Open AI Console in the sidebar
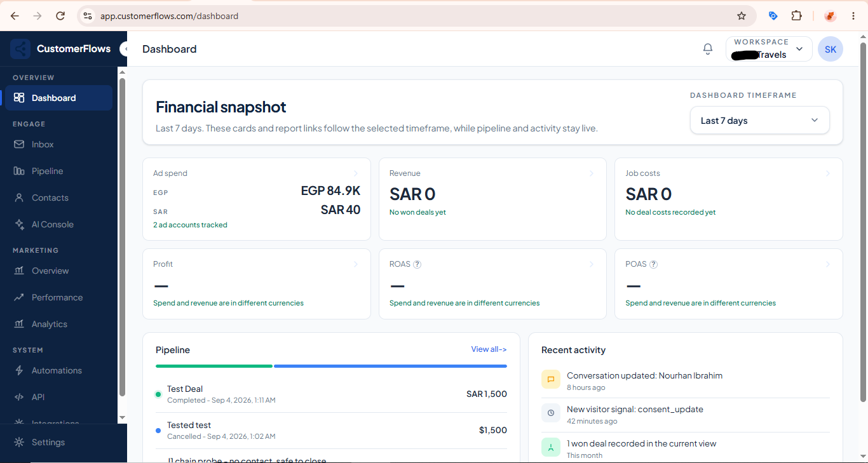The image size is (868, 463). click(58, 224)
